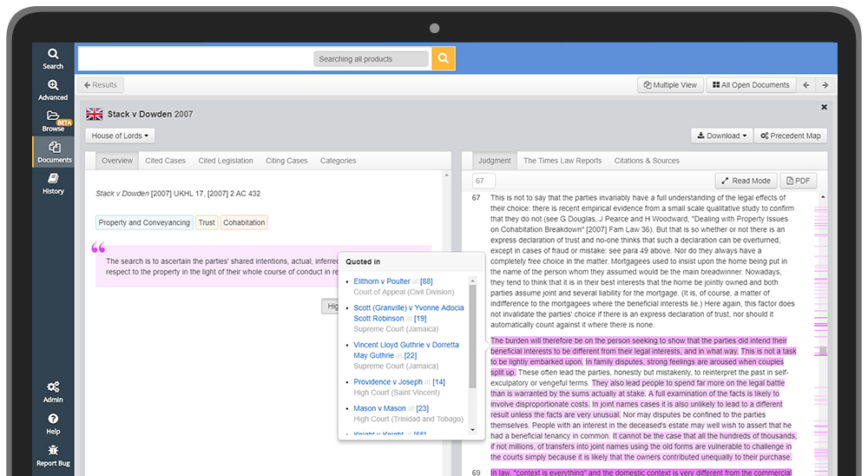868x476 pixels.
Task: Open Mason v Mason case link
Action: [380, 408]
